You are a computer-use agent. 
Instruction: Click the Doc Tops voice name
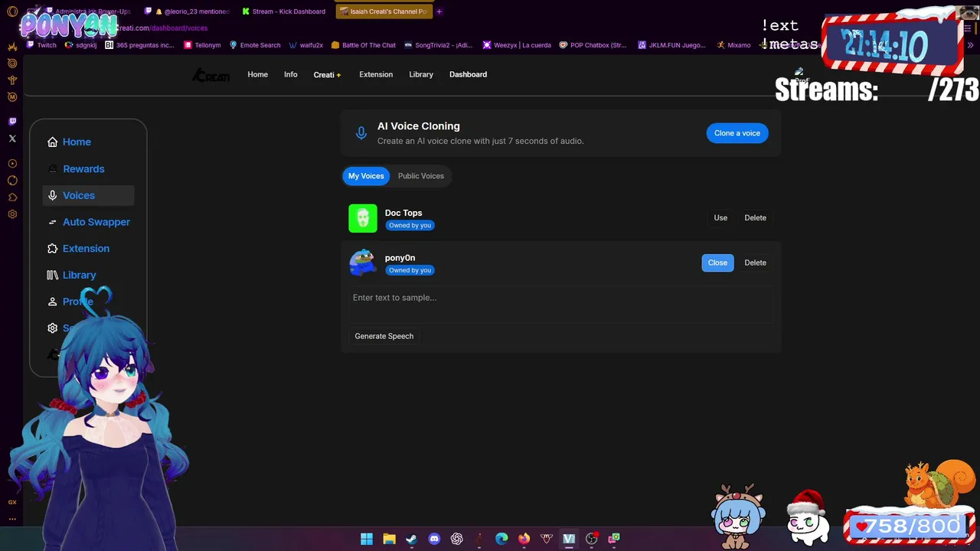pos(403,213)
